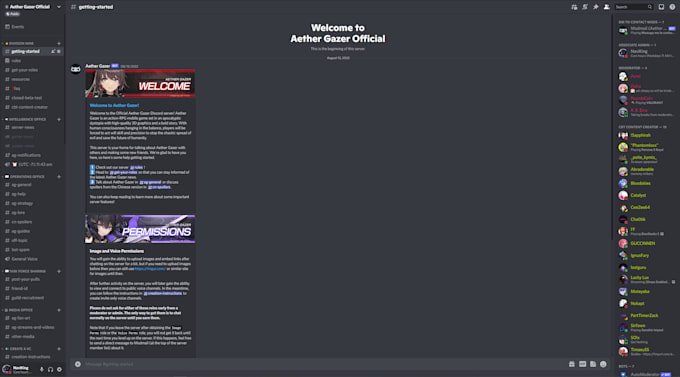680x377 pixels.
Task: Open channel settings gear beside getting-started
Action: tap(59, 52)
